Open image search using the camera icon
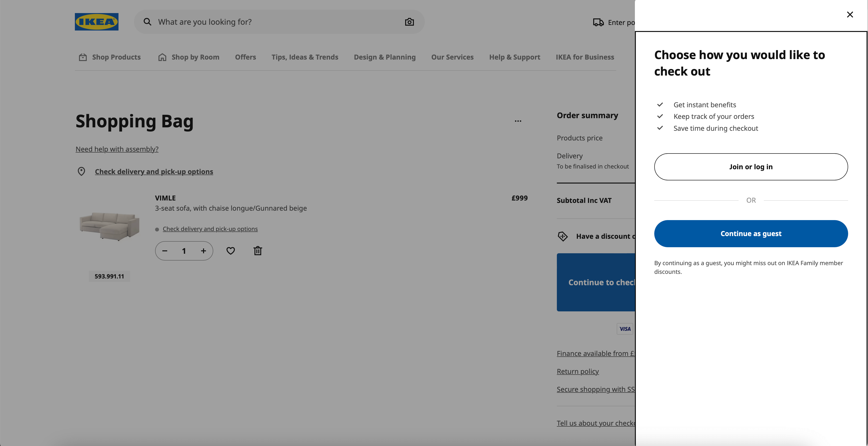This screenshot has height=446, width=868. (409, 22)
